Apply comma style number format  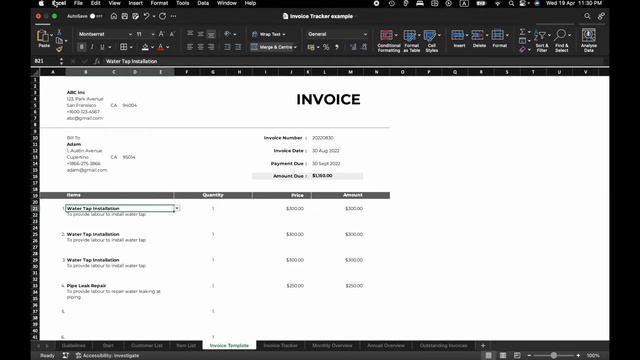(337, 47)
